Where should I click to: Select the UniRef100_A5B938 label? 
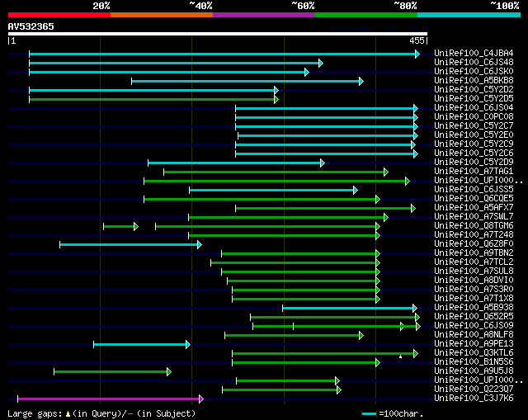474,308
